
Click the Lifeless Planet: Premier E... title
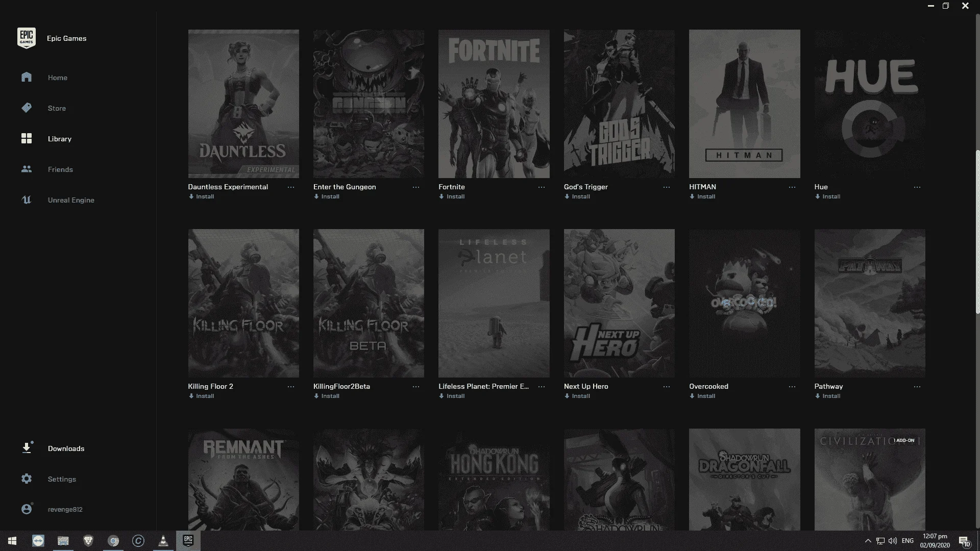click(x=483, y=386)
